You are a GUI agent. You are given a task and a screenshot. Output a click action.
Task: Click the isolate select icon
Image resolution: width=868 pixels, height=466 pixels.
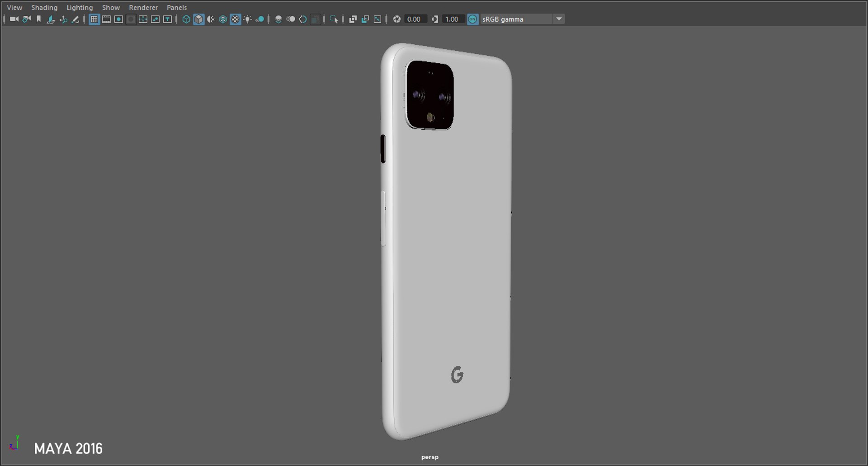click(334, 19)
